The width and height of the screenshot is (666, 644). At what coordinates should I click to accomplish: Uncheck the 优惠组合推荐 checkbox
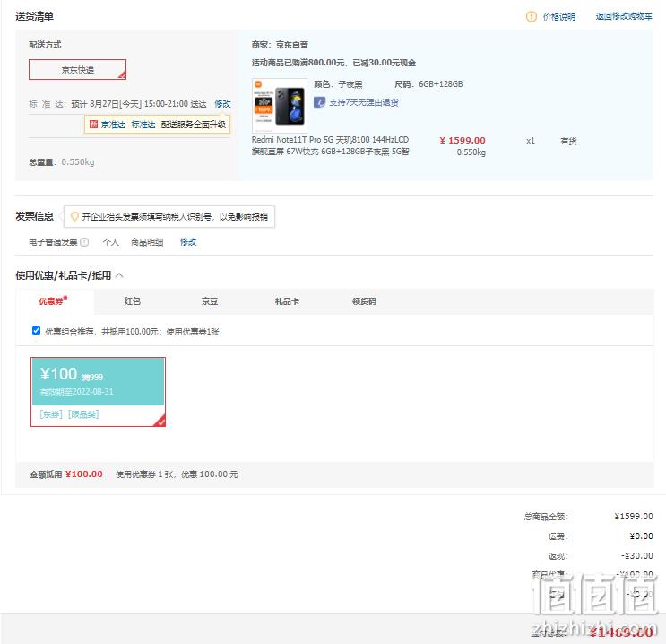click(x=36, y=331)
